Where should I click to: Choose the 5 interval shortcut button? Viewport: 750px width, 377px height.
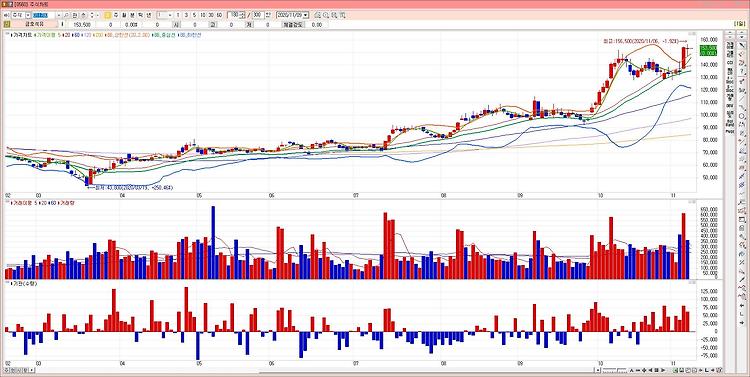coord(194,15)
